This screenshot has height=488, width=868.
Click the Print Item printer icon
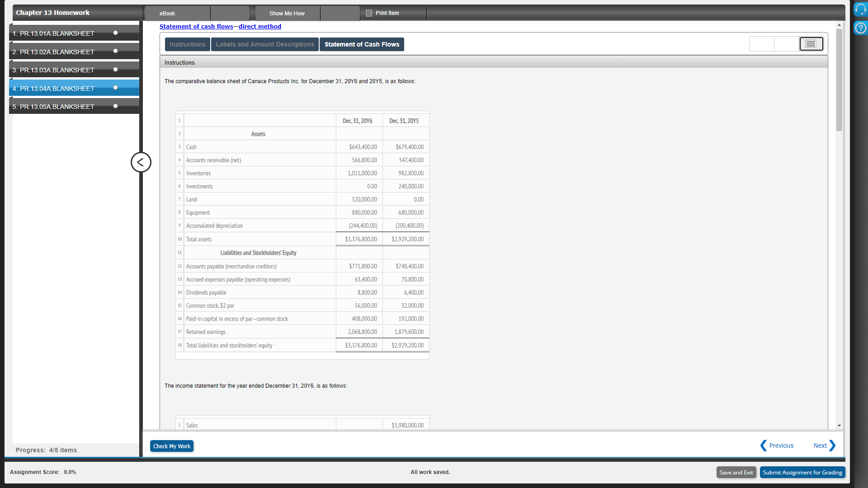tap(369, 13)
